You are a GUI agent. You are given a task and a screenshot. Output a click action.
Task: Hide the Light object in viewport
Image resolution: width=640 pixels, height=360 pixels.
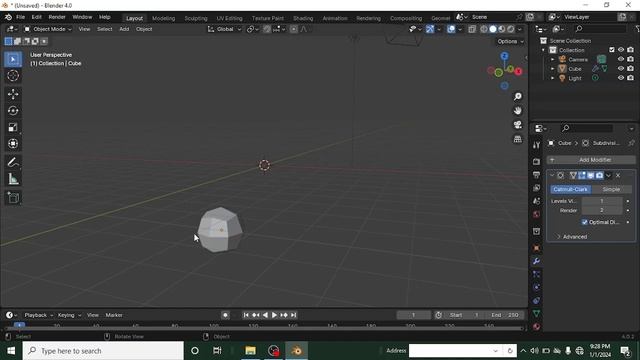pos(621,78)
